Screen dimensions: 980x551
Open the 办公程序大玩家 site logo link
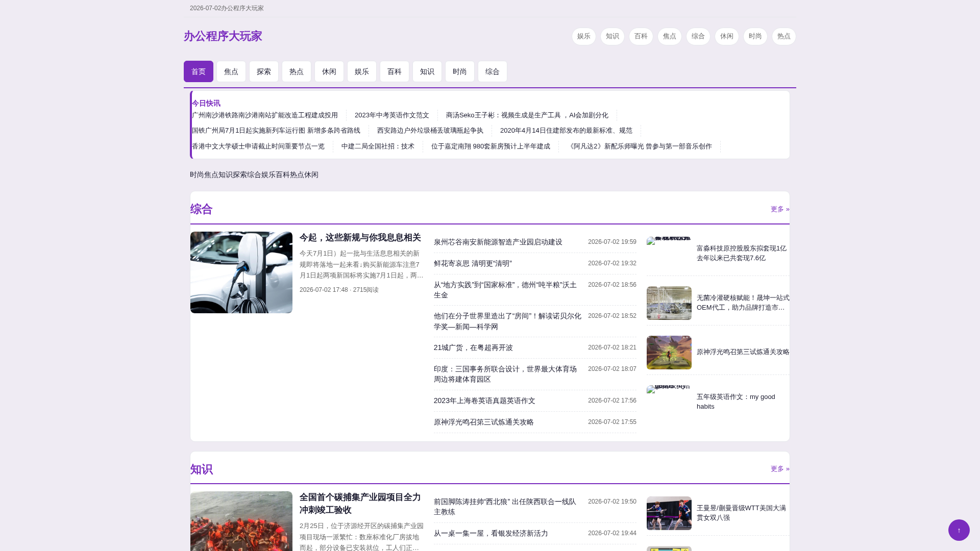223,36
